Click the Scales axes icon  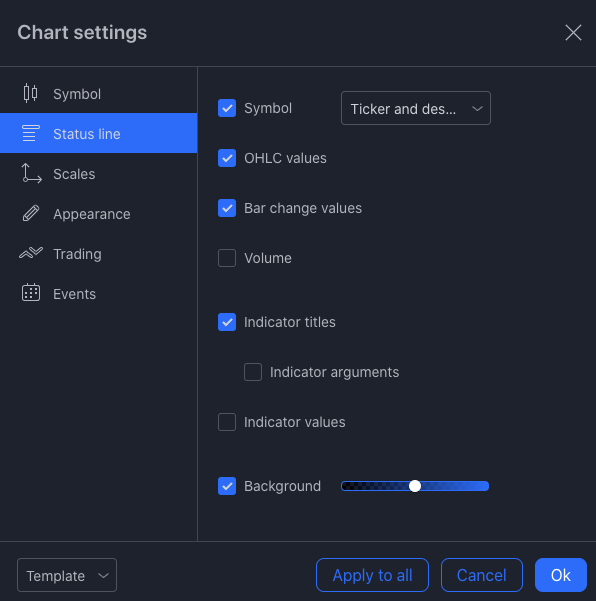tap(31, 173)
